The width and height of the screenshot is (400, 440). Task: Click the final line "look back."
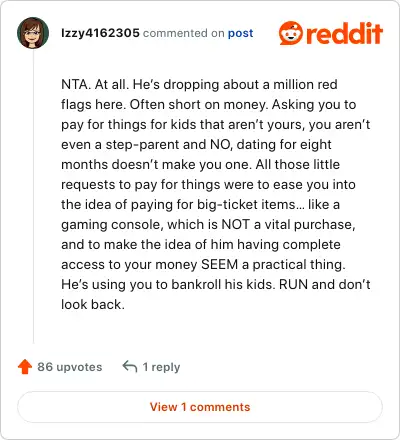(93, 304)
